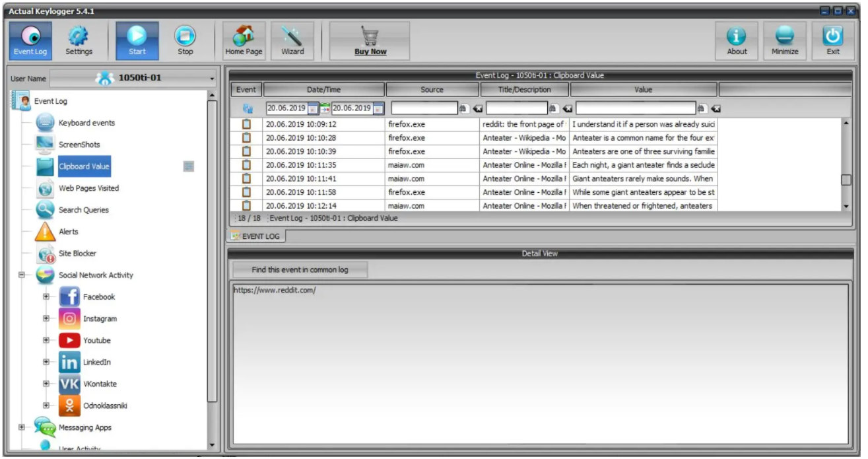This screenshot has width=868, height=459.
Task: Open the About dialog
Action: coord(737,41)
